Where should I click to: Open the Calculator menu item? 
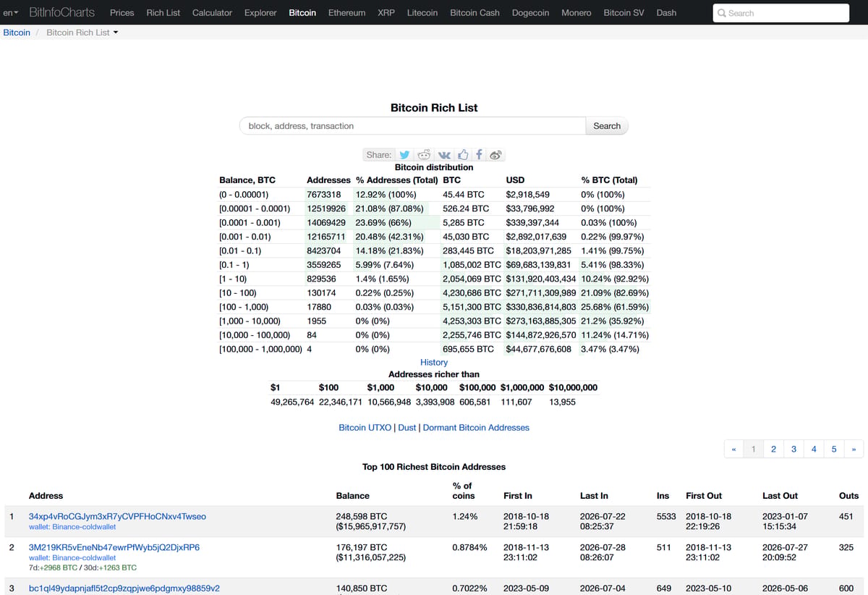[x=212, y=13]
